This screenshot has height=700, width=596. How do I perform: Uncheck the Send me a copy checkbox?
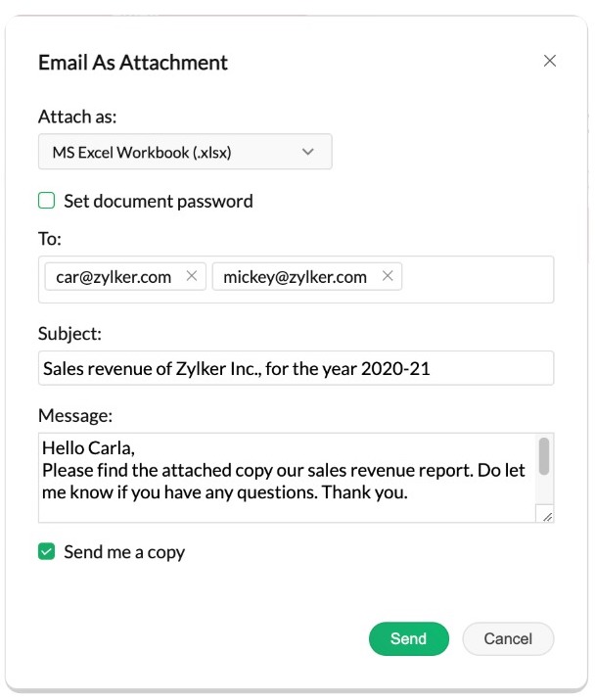46,551
